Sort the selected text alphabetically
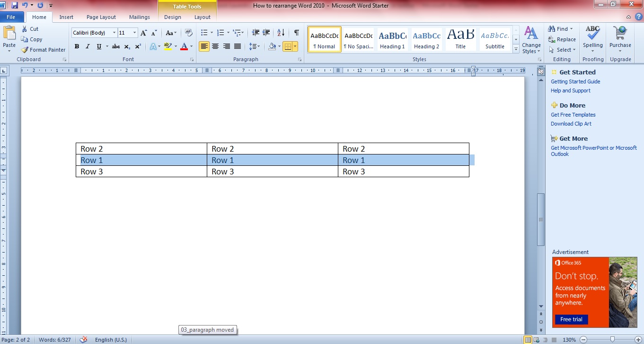The width and height of the screenshot is (644, 344). pyautogui.click(x=281, y=33)
